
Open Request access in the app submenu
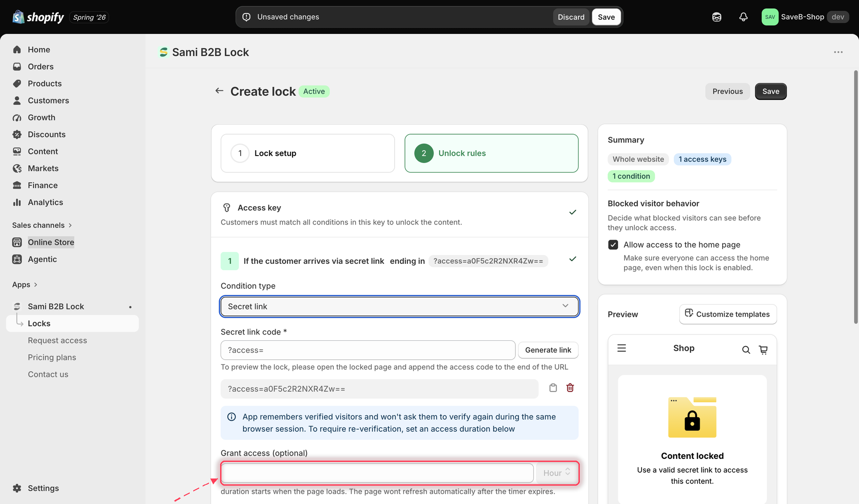[57, 340]
